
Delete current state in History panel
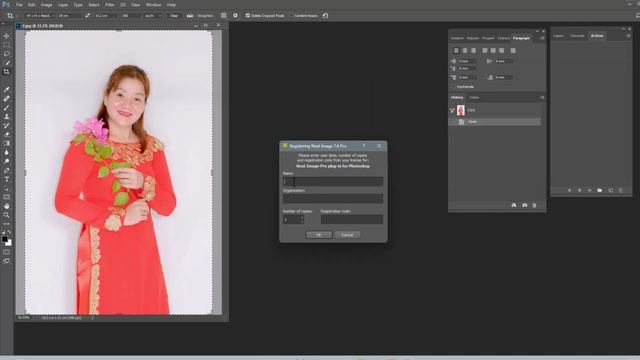tap(534, 205)
